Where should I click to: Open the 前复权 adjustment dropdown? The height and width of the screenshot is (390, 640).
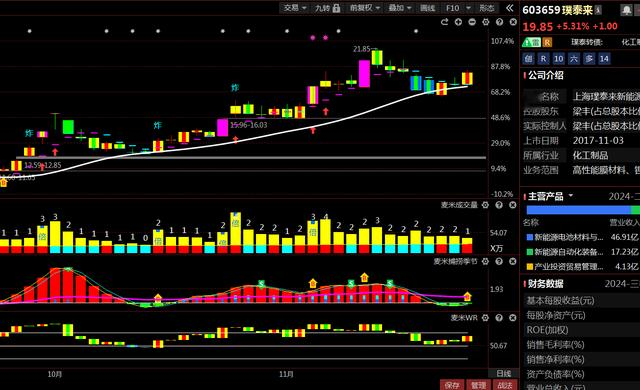click(x=364, y=8)
